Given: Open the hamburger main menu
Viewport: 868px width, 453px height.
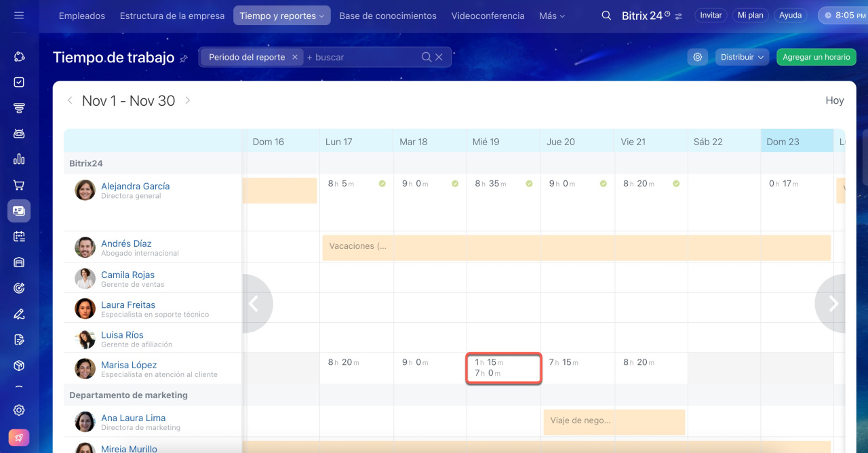Looking at the screenshot, I should pyautogui.click(x=19, y=16).
